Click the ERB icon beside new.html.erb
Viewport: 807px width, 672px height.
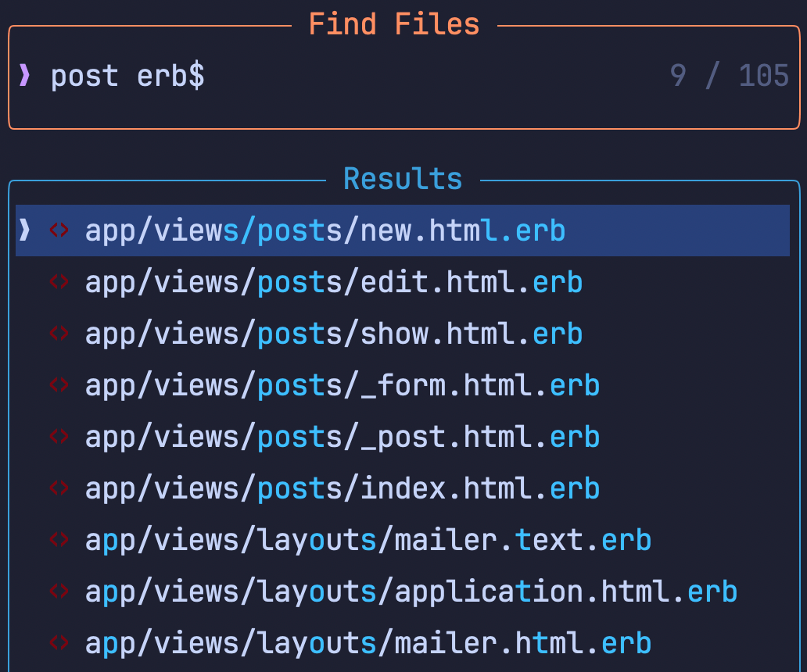(59, 231)
